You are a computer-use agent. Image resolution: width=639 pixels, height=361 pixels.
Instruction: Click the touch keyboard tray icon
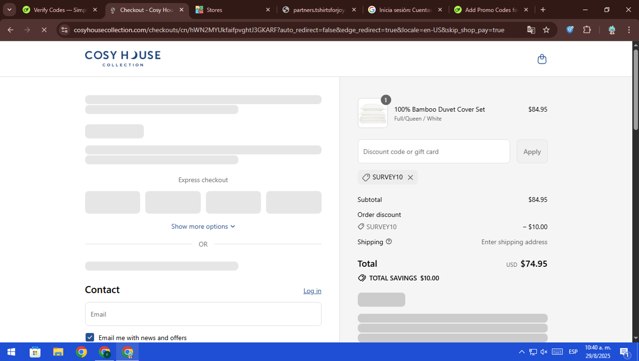pyautogui.click(x=557, y=352)
